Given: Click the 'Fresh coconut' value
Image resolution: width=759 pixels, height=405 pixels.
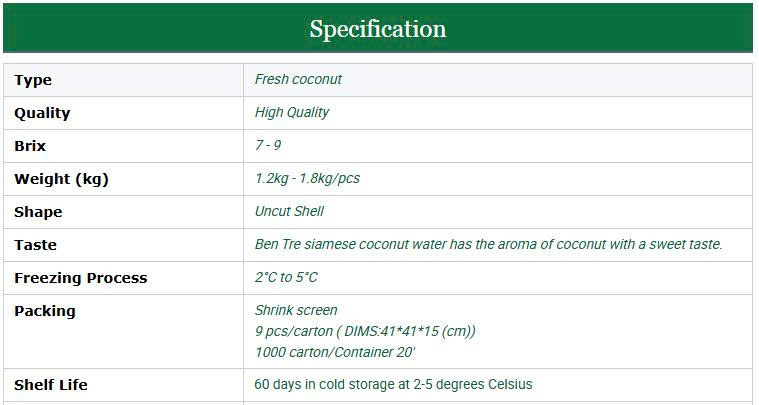Looking at the screenshot, I should click(x=298, y=79).
